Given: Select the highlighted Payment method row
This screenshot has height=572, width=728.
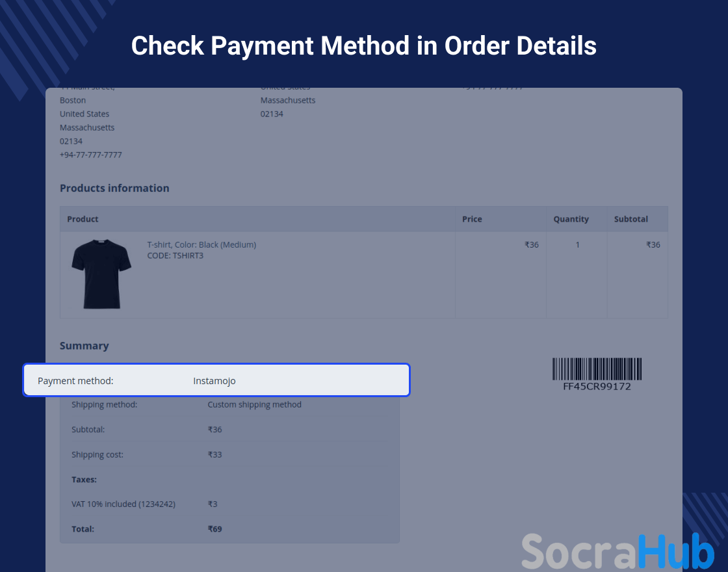Looking at the screenshot, I should click(216, 380).
